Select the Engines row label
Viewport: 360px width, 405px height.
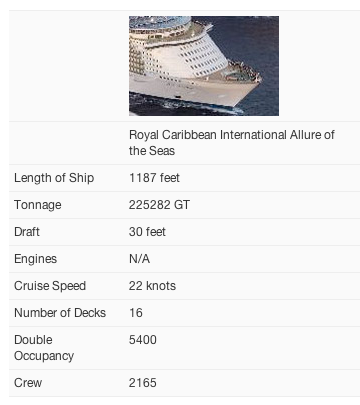pos(36,259)
